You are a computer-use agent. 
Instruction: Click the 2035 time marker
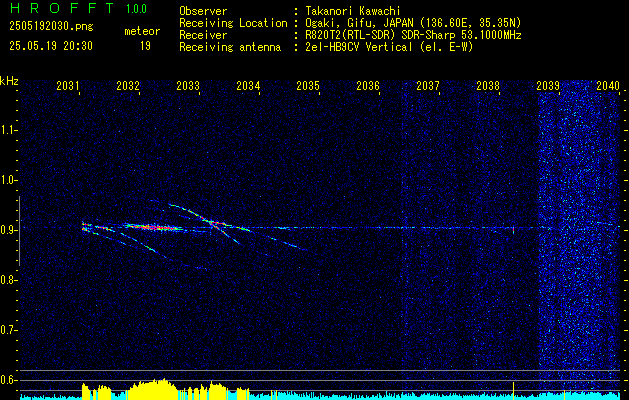308,86
